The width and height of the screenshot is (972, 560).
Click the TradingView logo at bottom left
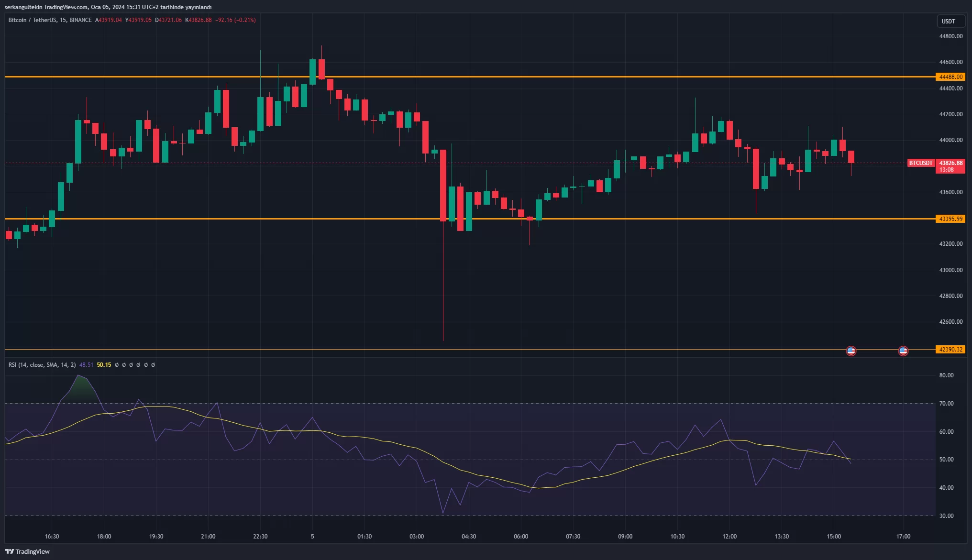coord(27,551)
